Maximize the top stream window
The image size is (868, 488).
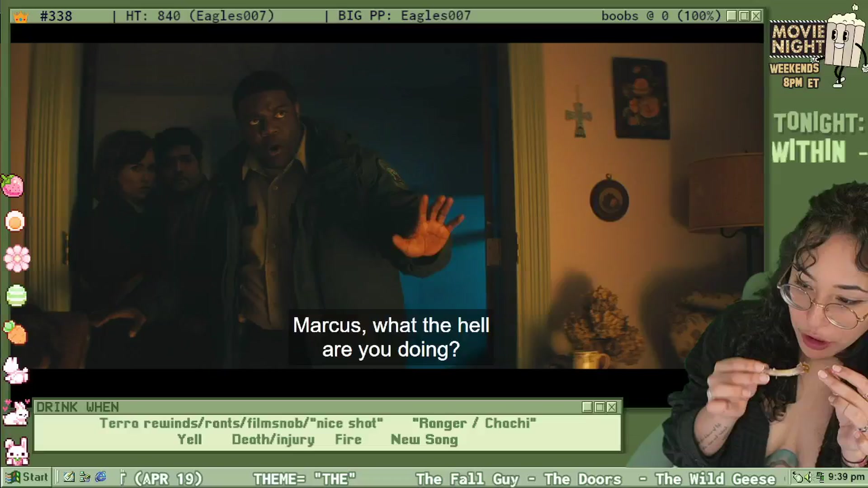pyautogui.click(x=744, y=16)
